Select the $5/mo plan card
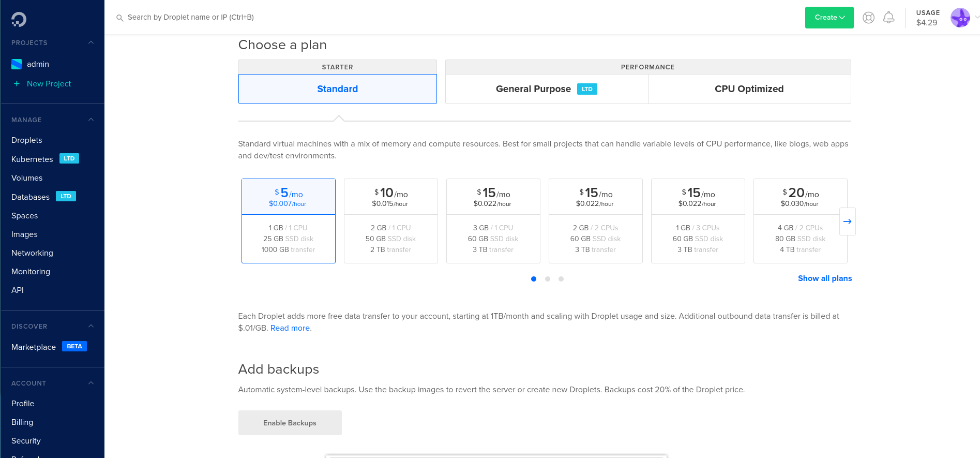980x458 pixels. click(289, 221)
